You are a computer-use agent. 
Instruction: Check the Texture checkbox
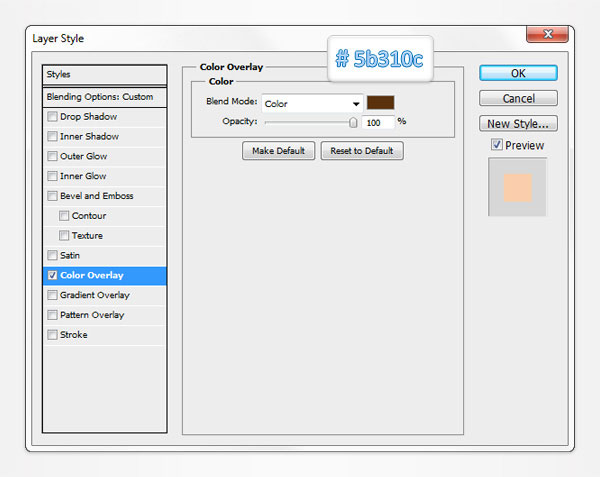64,235
